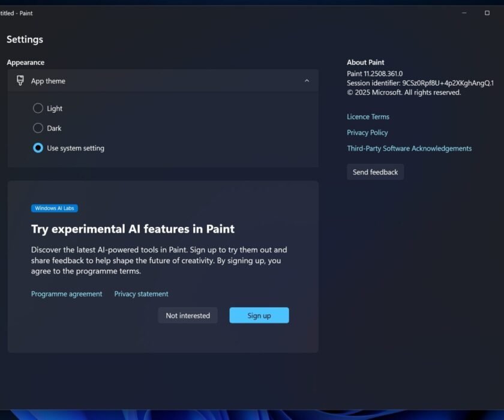Choose Use system setting option
The height and width of the screenshot is (420, 504).
(38, 148)
